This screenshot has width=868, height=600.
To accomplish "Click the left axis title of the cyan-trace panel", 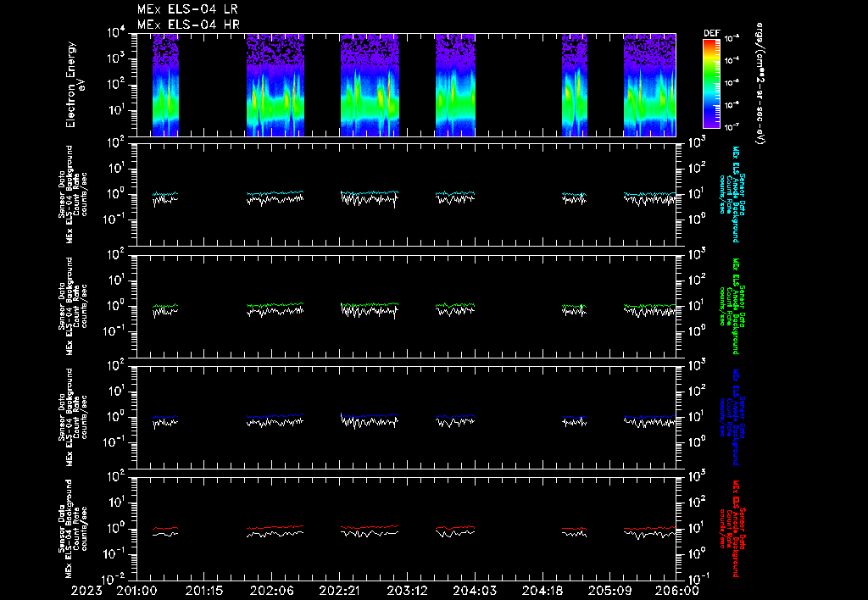I will (73, 194).
